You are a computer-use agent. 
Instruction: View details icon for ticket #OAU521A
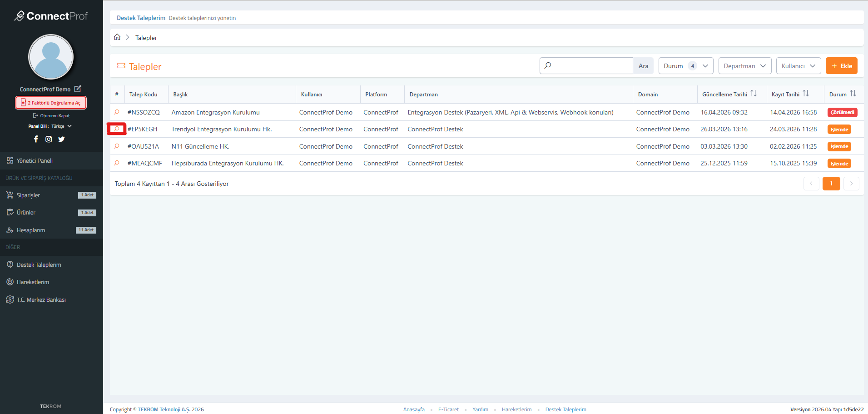pyautogui.click(x=117, y=146)
